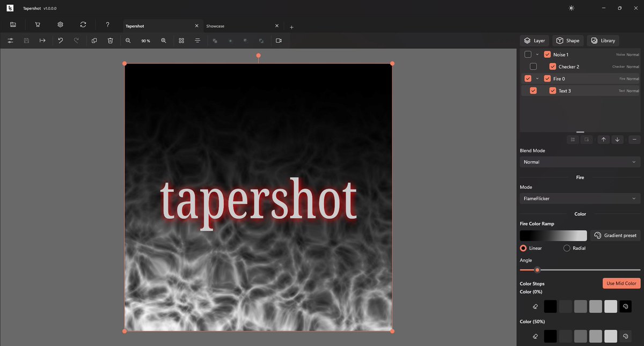This screenshot has height=346, width=644.
Task: Open the Mode dropdown showing FlameFlicker
Action: pyautogui.click(x=580, y=198)
